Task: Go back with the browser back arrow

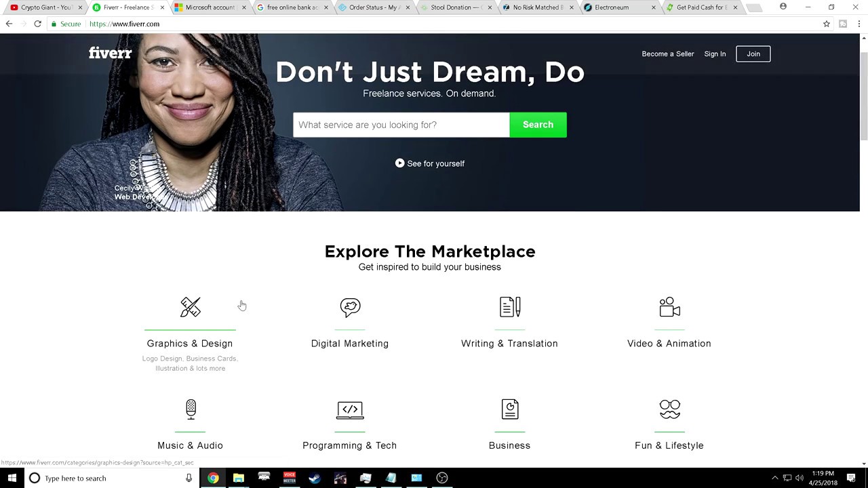Action: point(9,24)
